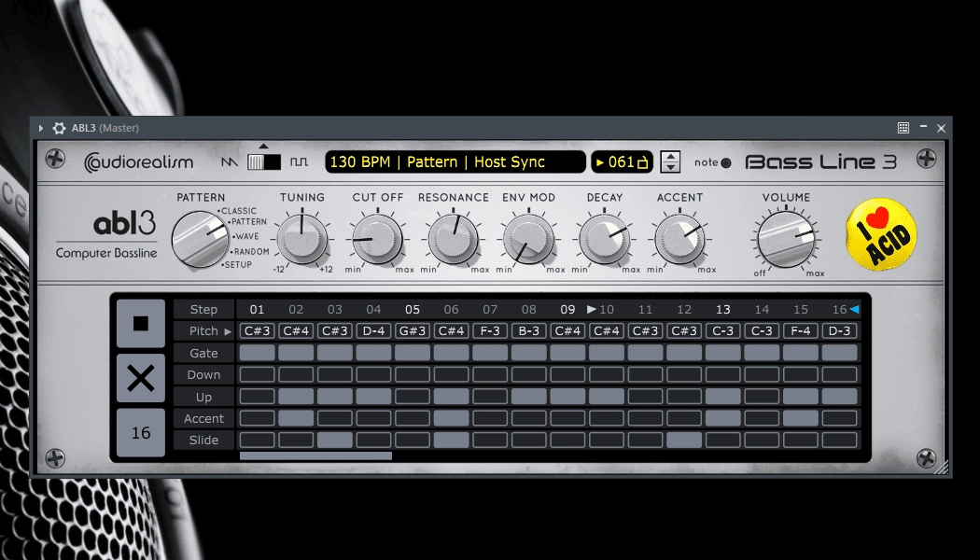Toggle Slide for step 01
Image resolution: width=980 pixels, height=560 pixels.
pyautogui.click(x=257, y=440)
